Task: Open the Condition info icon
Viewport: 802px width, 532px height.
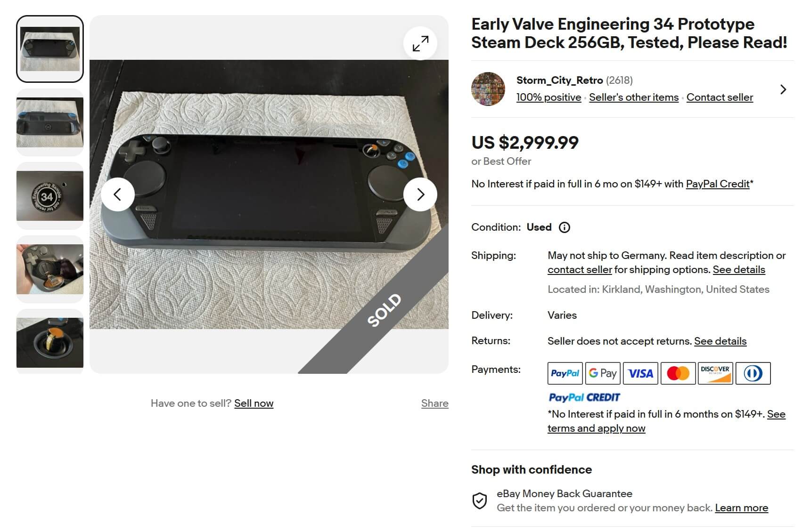Action: point(564,227)
